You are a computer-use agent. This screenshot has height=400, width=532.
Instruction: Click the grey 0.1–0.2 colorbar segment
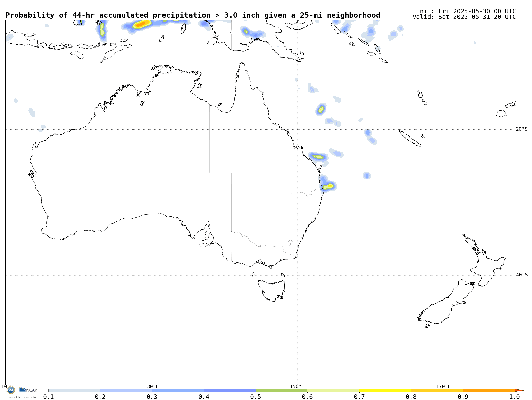pyautogui.click(x=74, y=390)
